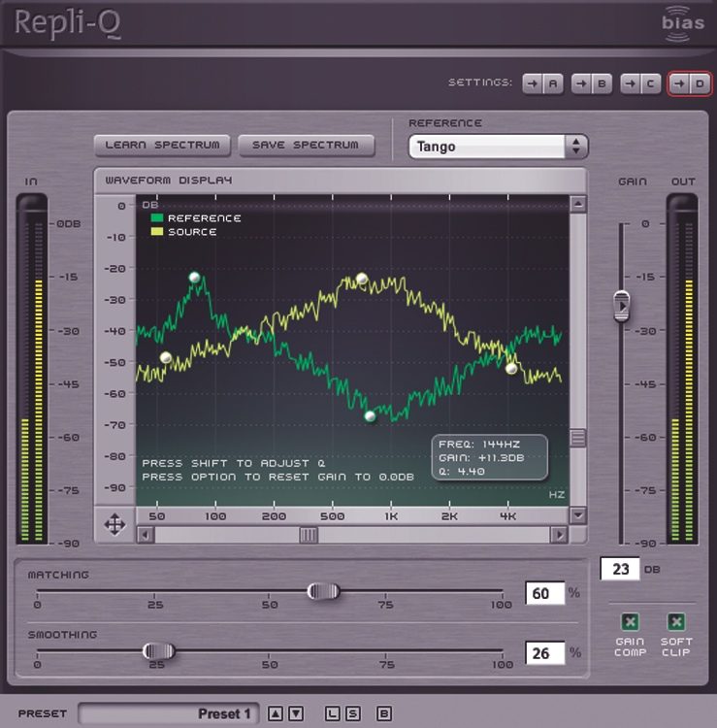The height and width of the screenshot is (728, 717).
Task: Select the highlighted settings slot D
Action: click(688, 84)
